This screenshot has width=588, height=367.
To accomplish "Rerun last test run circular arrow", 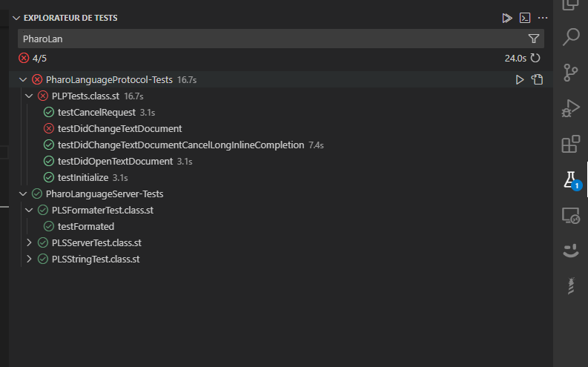I will 535,58.
